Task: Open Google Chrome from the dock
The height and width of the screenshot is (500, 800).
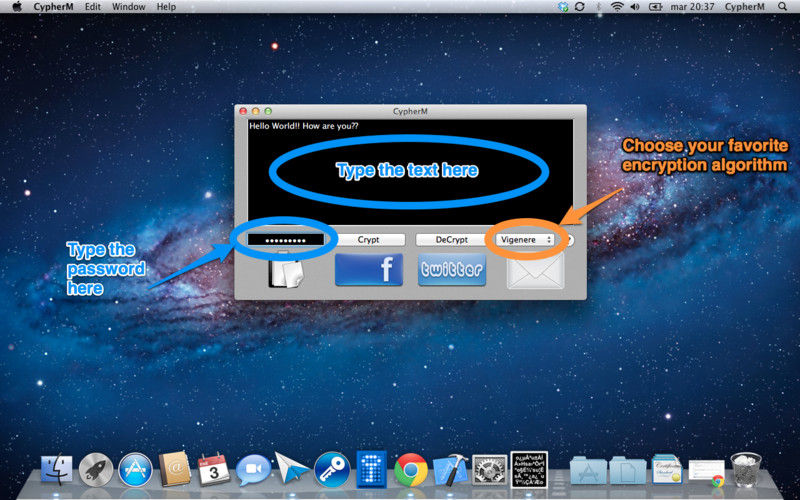Action: [410, 468]
